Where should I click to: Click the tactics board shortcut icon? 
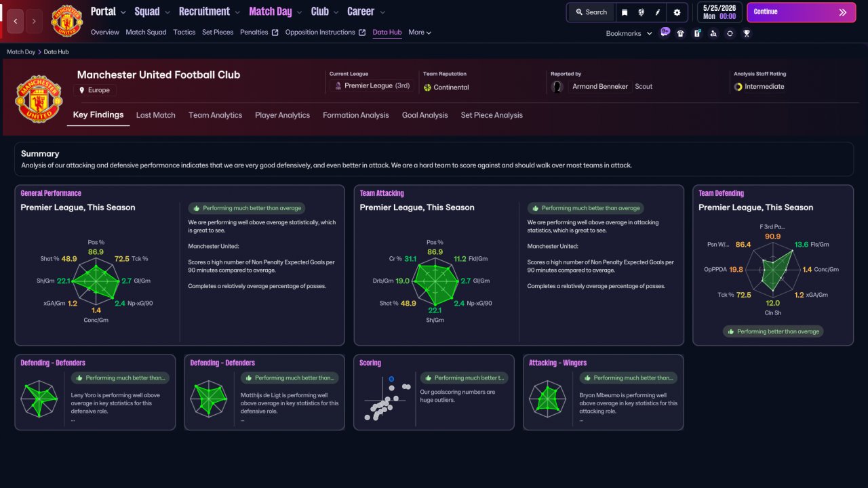click(x=697, y=33)
